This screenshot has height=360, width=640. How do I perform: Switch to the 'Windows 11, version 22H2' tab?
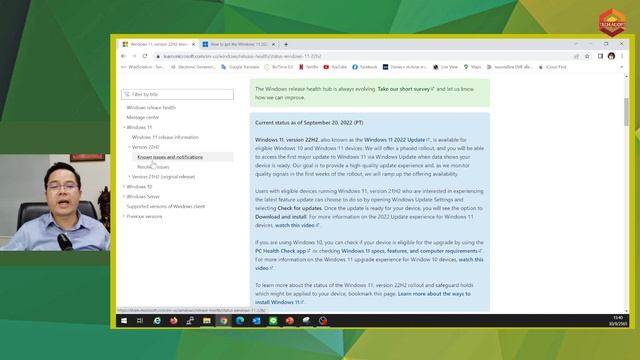click(158, 44)
